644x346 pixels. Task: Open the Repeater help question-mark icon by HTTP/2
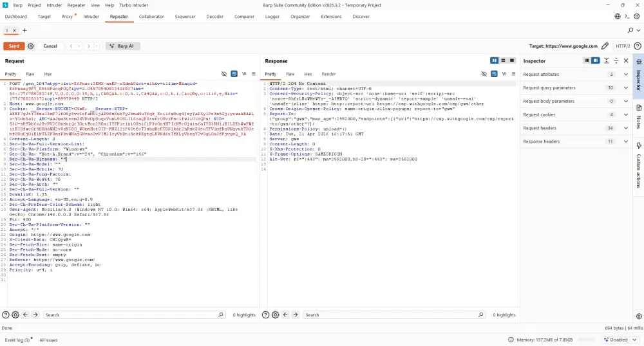coord(638,46)
